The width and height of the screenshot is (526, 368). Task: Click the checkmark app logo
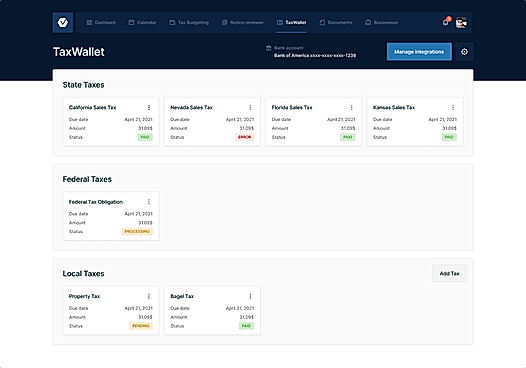(x=63, y=22)
